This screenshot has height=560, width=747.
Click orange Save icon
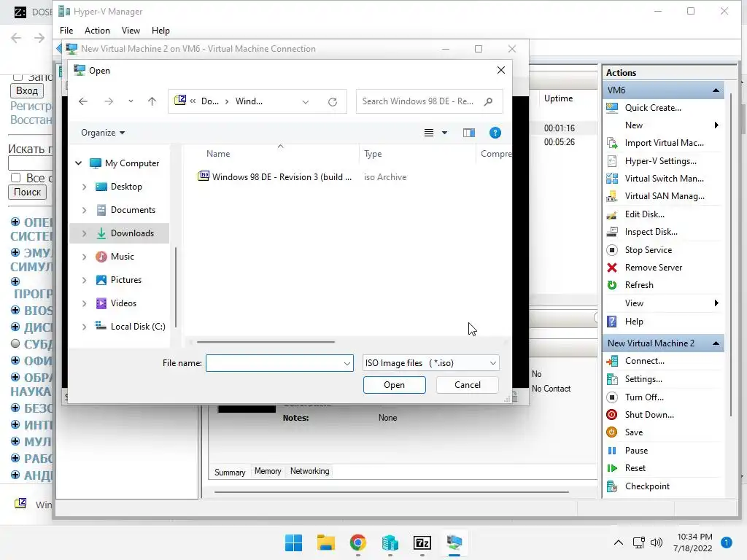click(x=612, y=432)
